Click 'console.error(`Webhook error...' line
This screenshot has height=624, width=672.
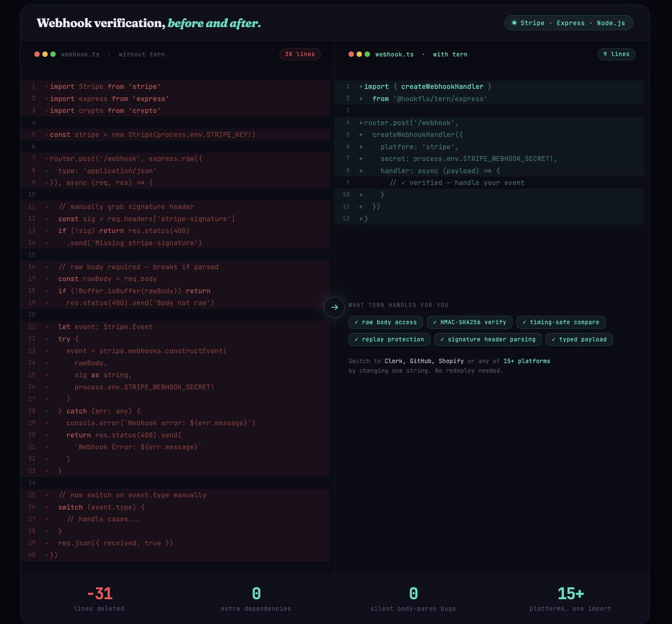[x=175, y=423]
